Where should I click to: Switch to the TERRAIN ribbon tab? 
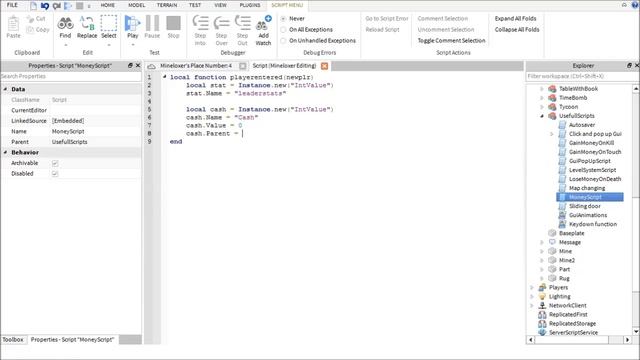[x=167, y=5]
